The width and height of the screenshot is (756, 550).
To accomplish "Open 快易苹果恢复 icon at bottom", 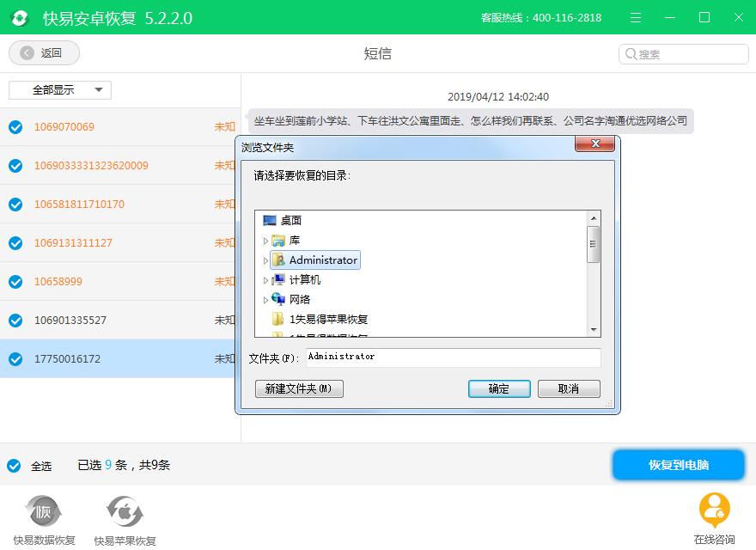I will click(x=125, y=511).
